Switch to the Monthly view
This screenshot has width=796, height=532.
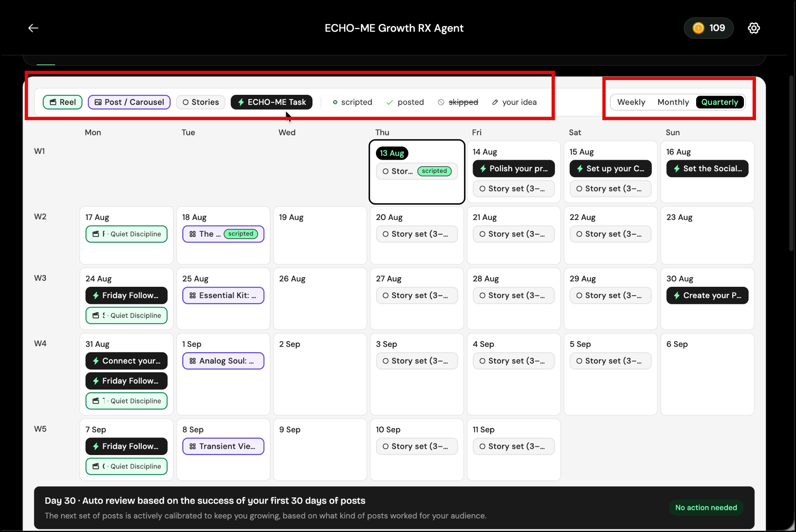click(x=673, y=102)
